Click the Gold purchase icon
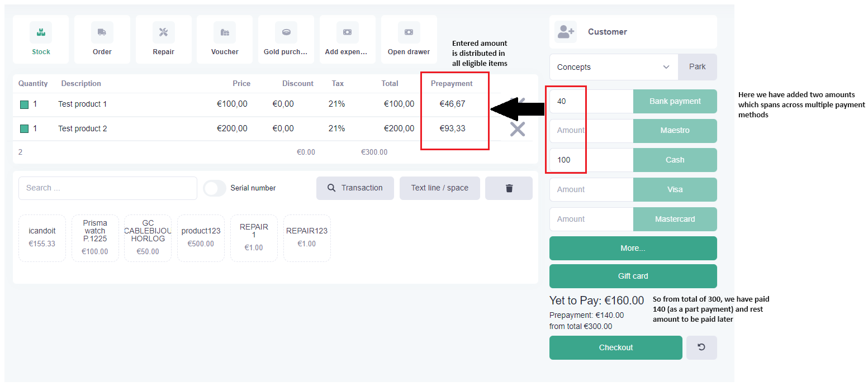The height and width of the screenshot is (391, 868). click(x=286, y=32)
